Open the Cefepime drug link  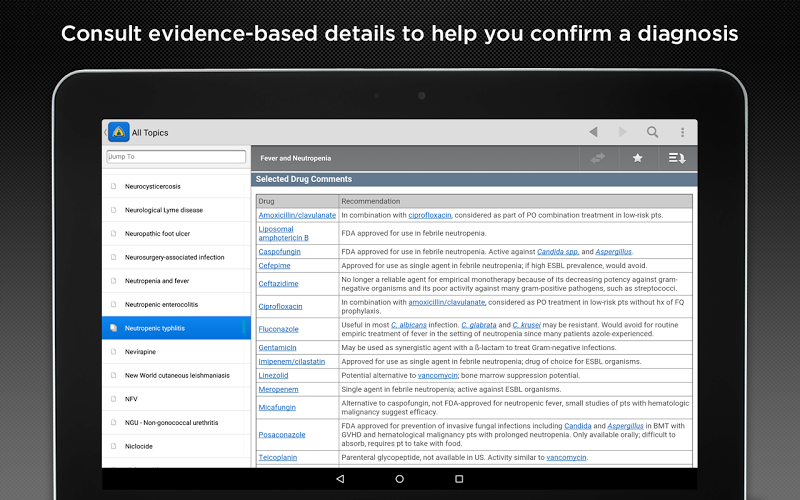click(274, 265)
